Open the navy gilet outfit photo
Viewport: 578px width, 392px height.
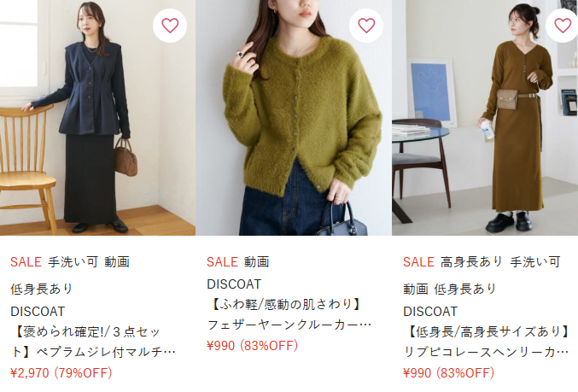97,118
